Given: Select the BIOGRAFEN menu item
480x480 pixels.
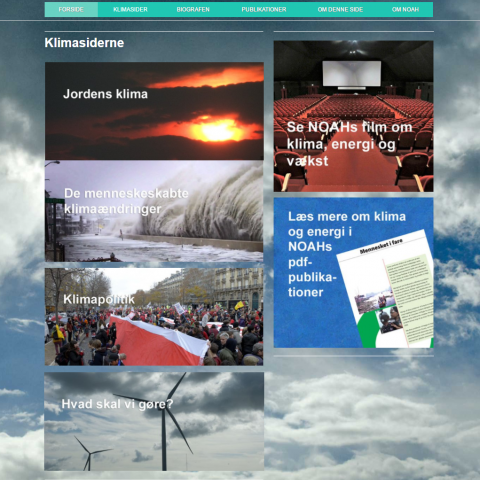Looking at the screenshot, I should [x=193, y=9].
